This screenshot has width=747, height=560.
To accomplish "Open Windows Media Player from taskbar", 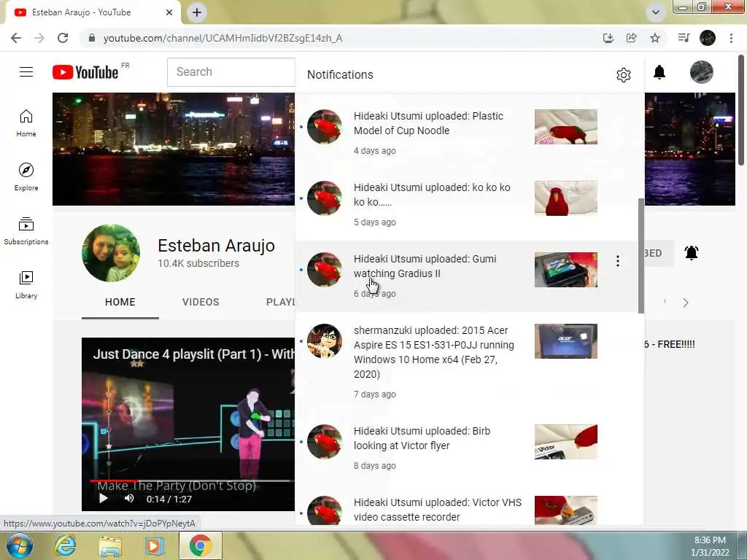I will click(153, 546).
